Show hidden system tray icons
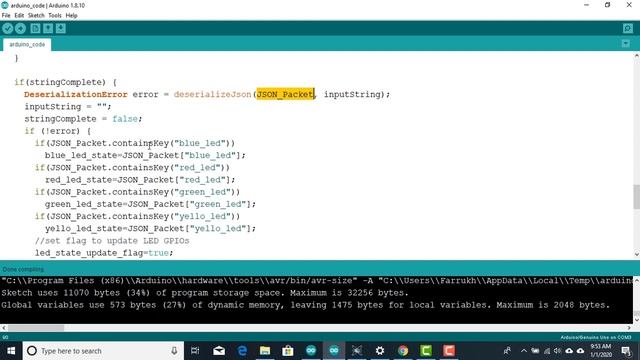Image resolution: width=640 pixels, height=360 pixels. click(x=524, y=351)
